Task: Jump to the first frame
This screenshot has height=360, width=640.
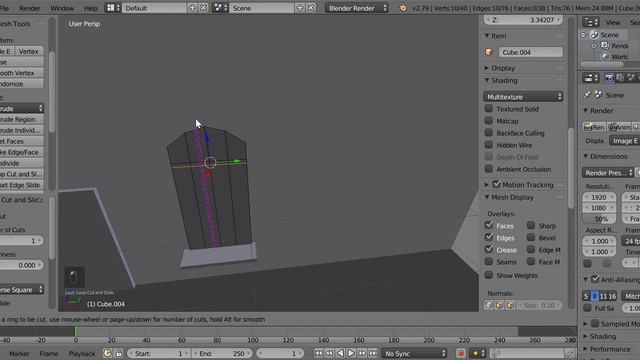Action: (318, 353)
